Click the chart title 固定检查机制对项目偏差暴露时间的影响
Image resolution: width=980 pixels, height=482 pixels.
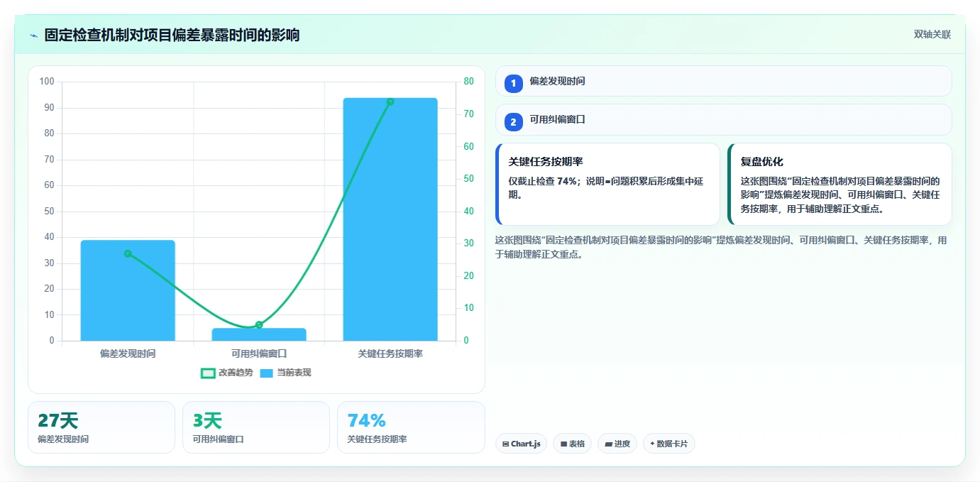click(x=172, y=35)
